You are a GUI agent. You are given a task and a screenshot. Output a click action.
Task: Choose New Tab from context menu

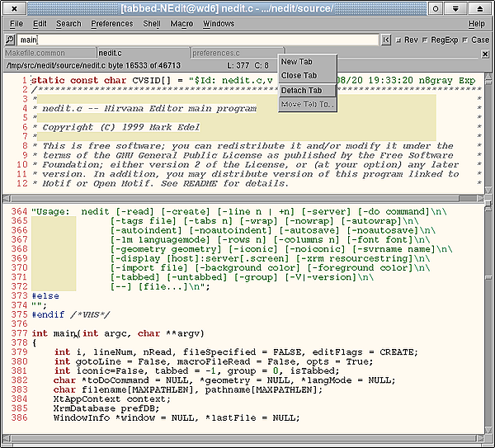tap(307, 62)
